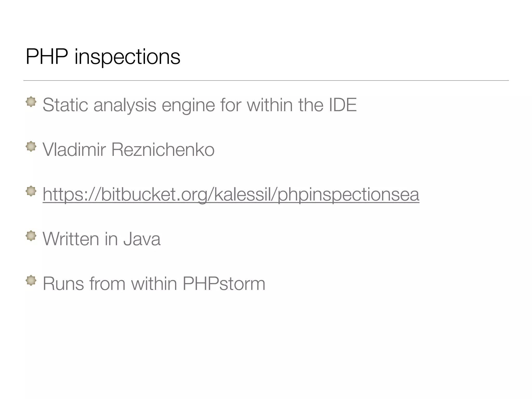Click the bullet icon beside "Written in Java"
This screenshot has width=532, height=399.
(31, 236)
